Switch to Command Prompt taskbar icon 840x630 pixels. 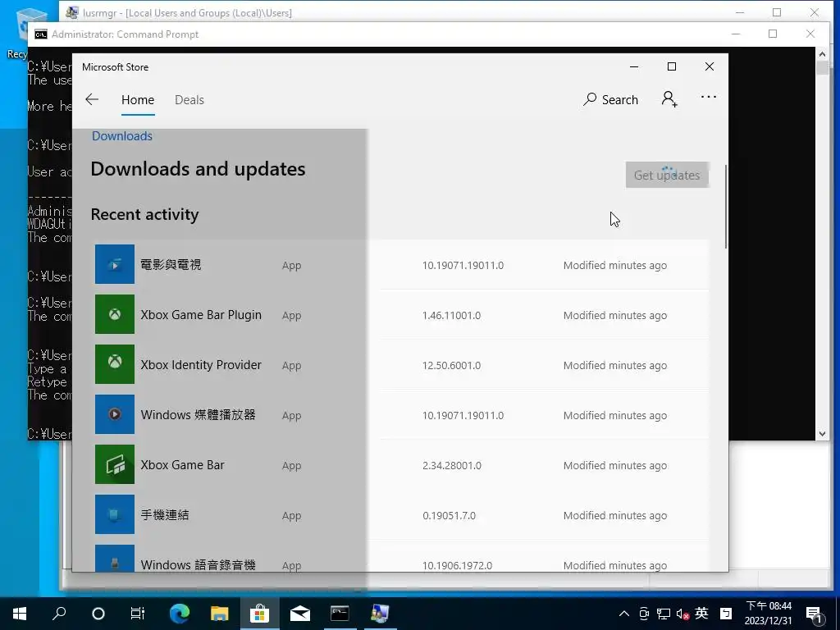tap(340, 614)
